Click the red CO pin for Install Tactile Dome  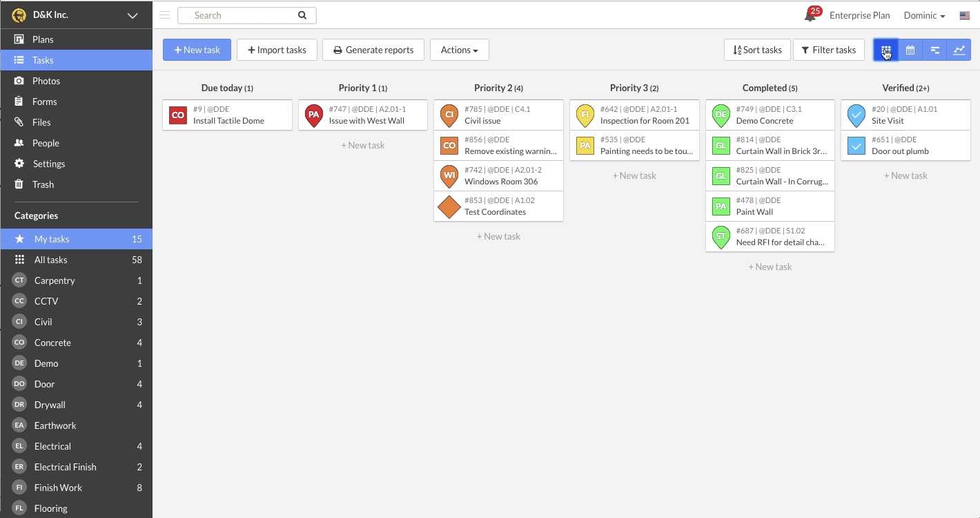coord(178,115)
